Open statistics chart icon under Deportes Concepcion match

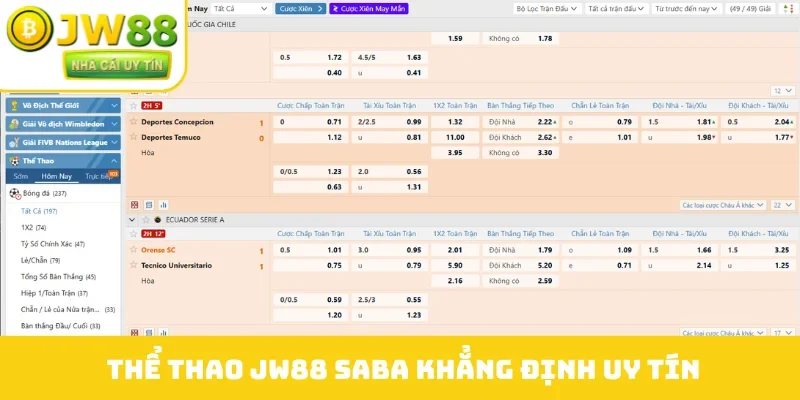163,205
